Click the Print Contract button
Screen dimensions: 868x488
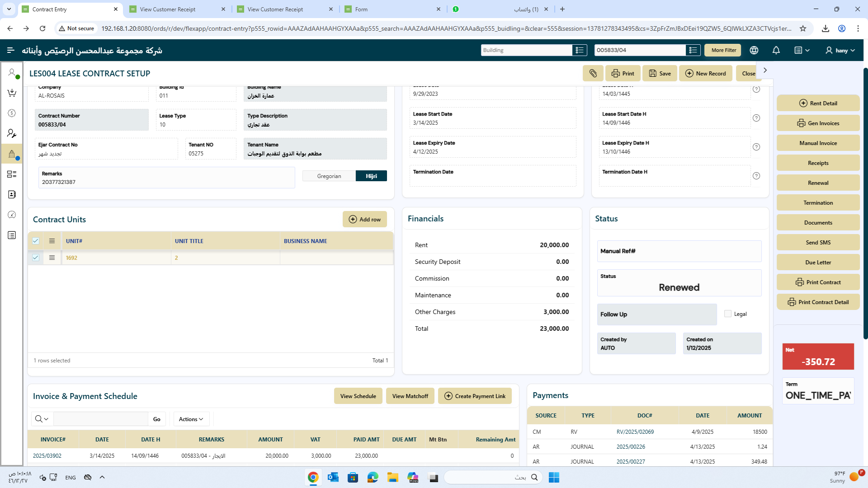(818, 282)
